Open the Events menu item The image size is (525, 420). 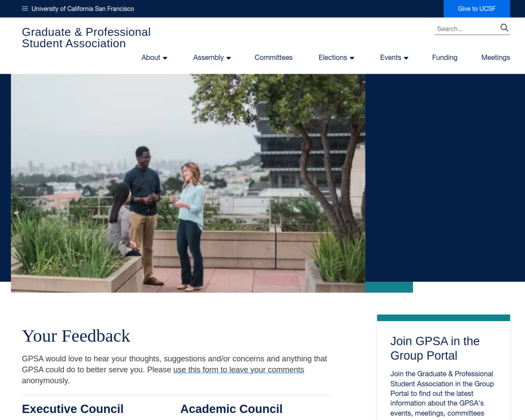point(390,58)
